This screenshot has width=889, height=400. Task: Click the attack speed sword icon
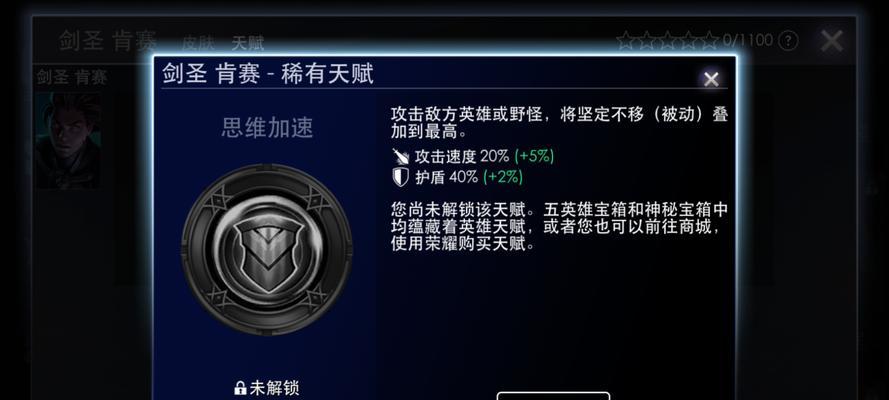point(400,156)
